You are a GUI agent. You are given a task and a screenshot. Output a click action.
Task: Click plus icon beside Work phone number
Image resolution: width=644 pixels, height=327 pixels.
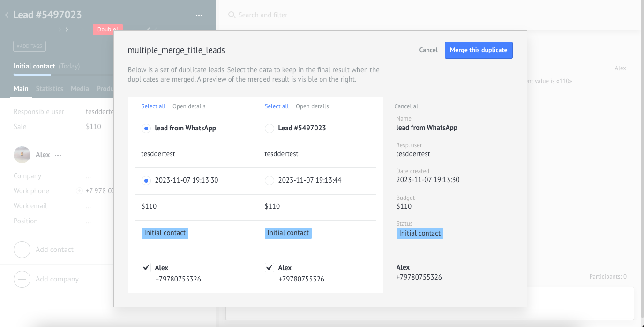79,191
